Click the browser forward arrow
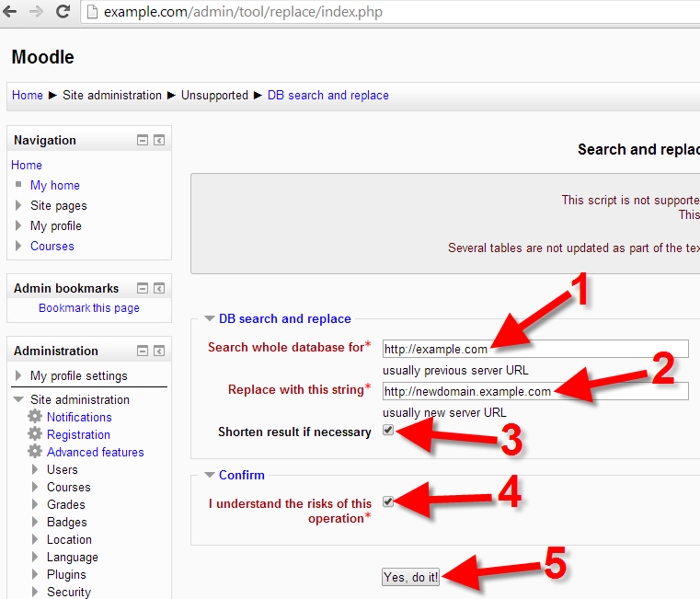This screenshot has width=700, height=599. [x=36, y=12]
